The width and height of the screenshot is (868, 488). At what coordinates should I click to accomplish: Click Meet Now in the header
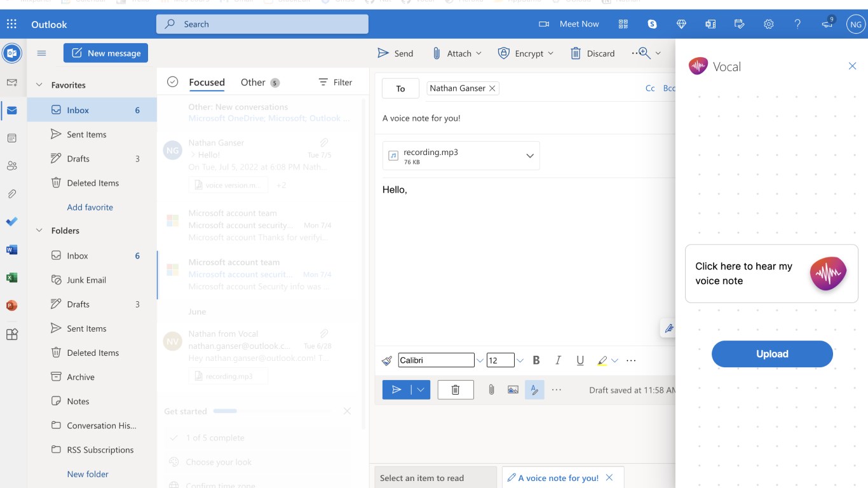[x=569, y=24]
